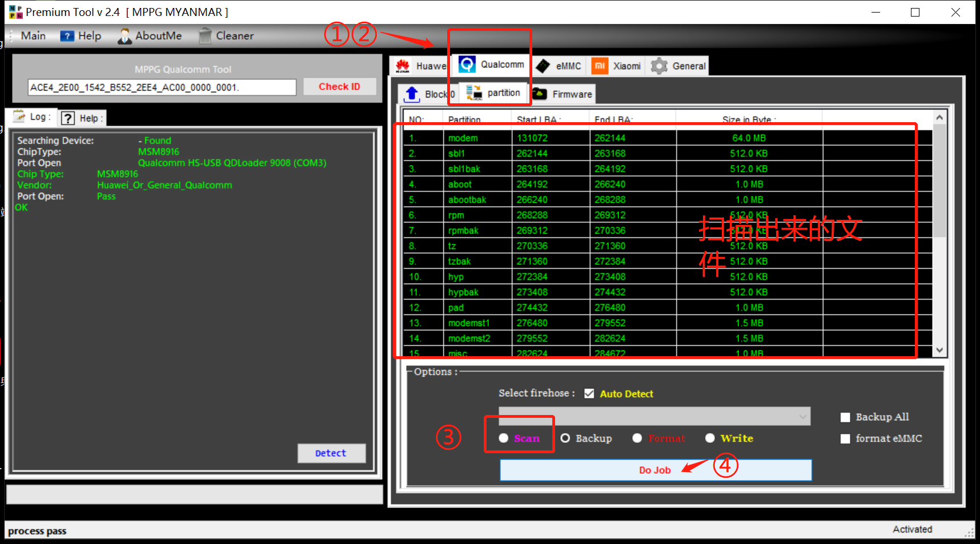Open the Main menu

[33, 35]
